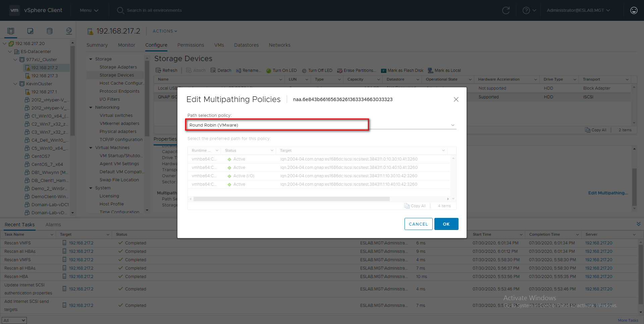Click Copy All icon in dialog footer
The height and width of the screenshot is (324, 644).
click(415, 206)
